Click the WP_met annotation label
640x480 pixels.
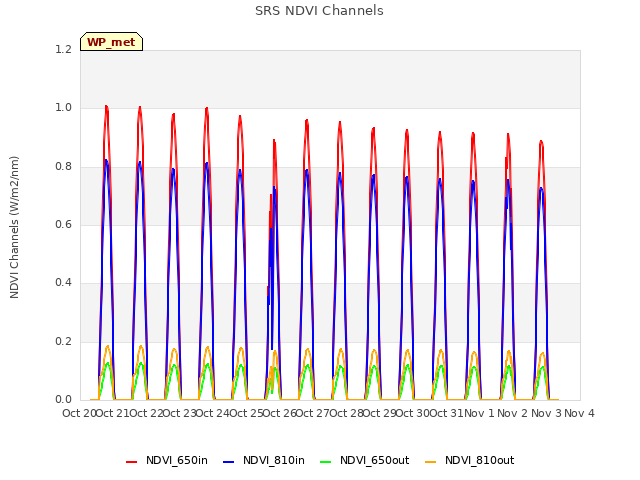[111, 42]
